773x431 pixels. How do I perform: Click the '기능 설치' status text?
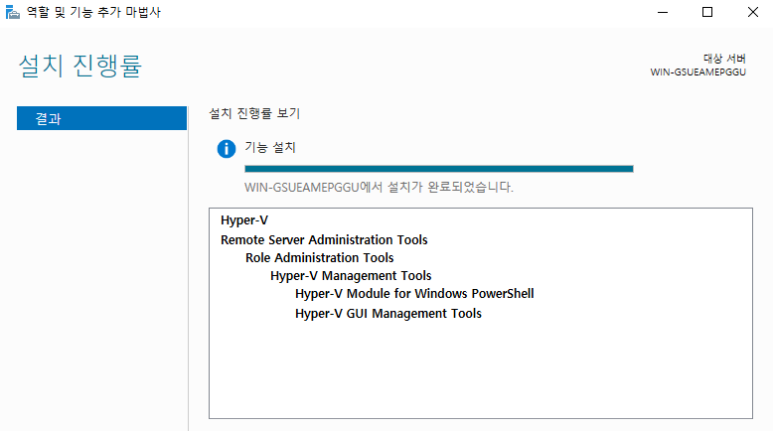point(270,147)
